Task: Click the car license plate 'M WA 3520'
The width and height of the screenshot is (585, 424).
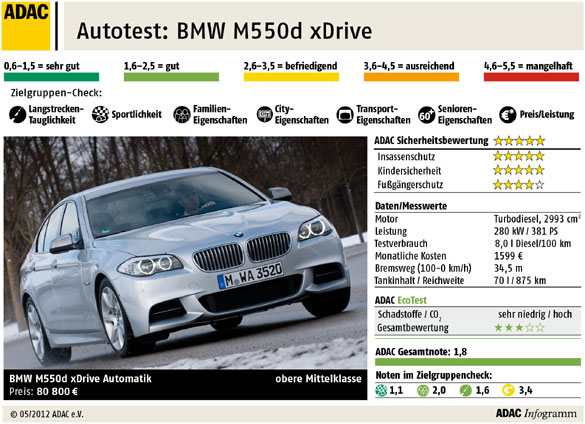Action: point(250,275)
